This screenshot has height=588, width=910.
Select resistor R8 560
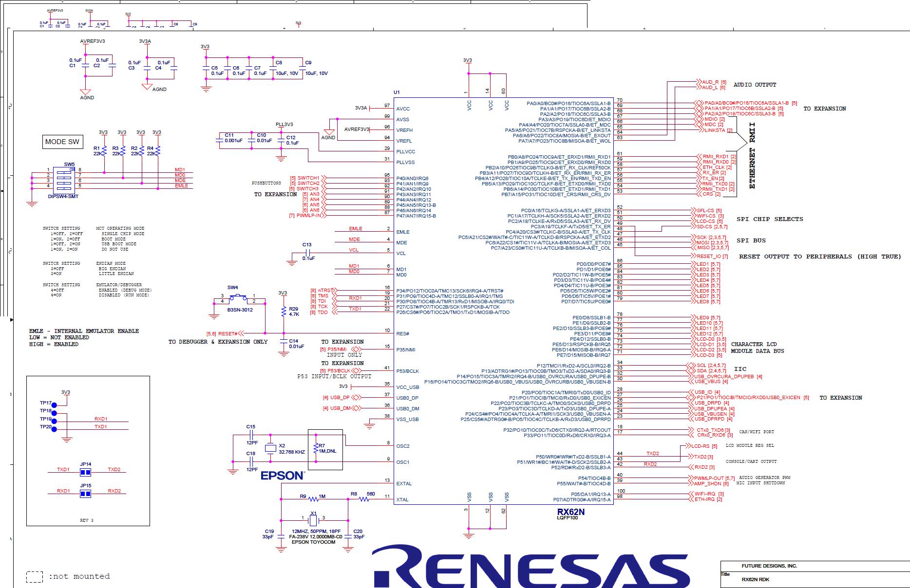[x=363, y=498]
